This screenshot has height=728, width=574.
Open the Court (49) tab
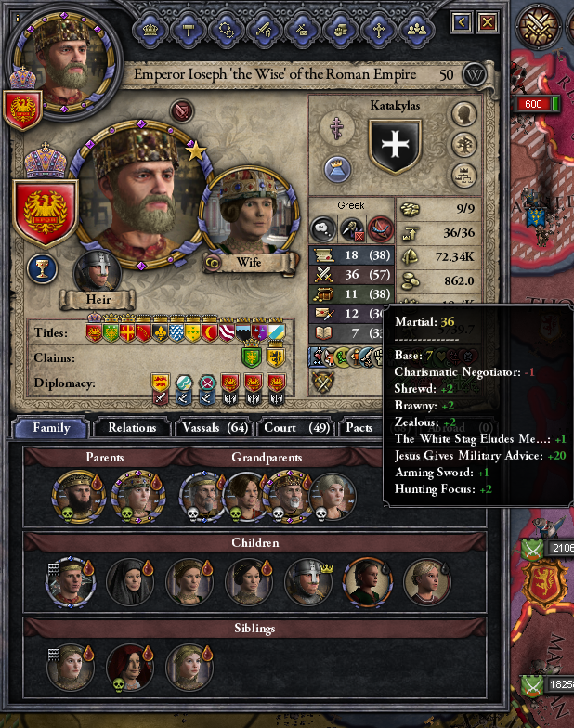pos(296,427)
